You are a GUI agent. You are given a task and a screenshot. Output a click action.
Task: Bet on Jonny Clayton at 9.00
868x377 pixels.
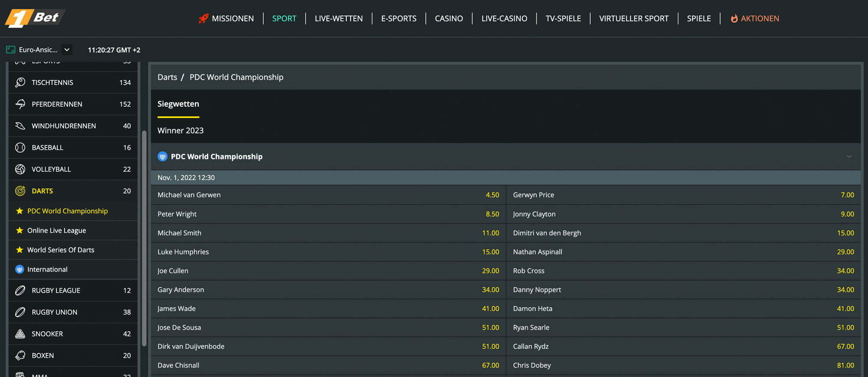click(x=684, y=214)
